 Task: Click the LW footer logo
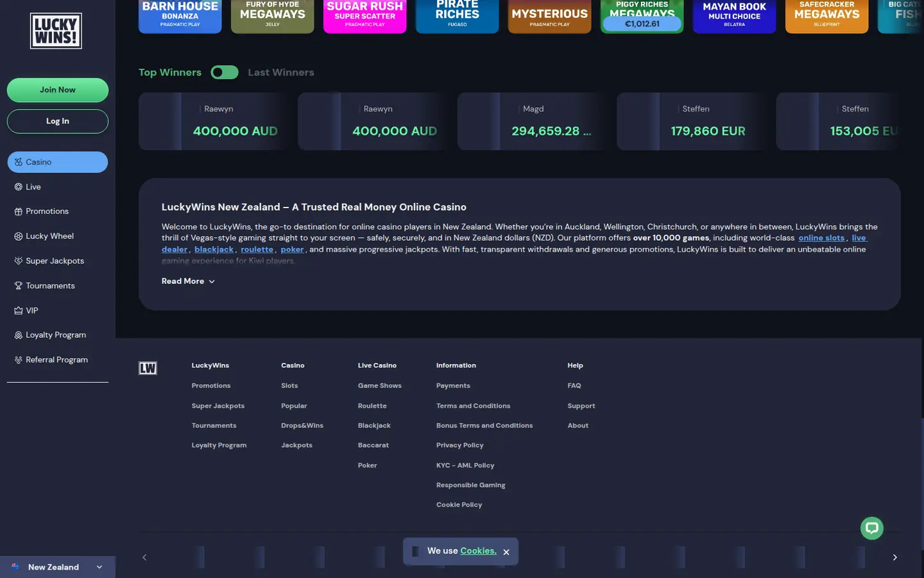coord(148,368)
